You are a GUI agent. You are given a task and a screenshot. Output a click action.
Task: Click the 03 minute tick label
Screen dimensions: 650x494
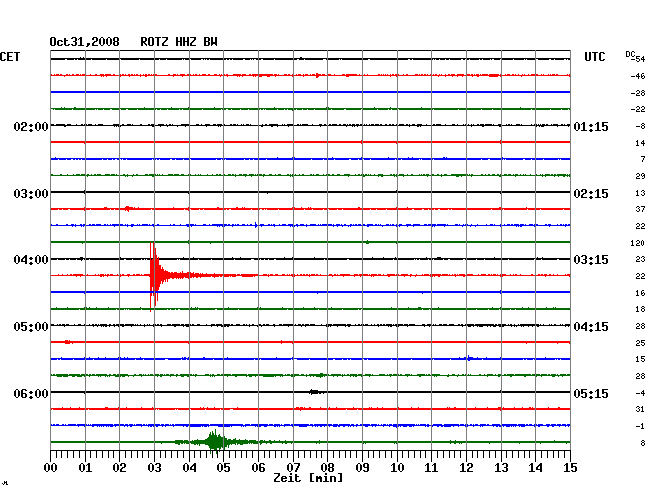pyautogui.click(x=154, y=468)
